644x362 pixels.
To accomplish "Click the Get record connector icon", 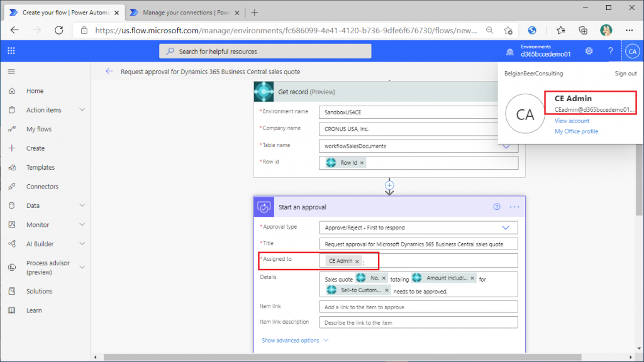I will pos(264,92).
